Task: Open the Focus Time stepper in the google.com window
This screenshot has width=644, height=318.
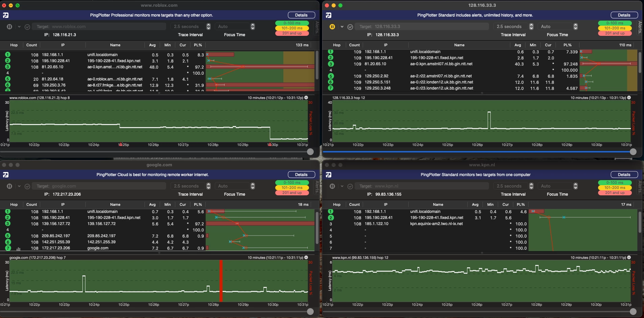Action: point(253,186)
